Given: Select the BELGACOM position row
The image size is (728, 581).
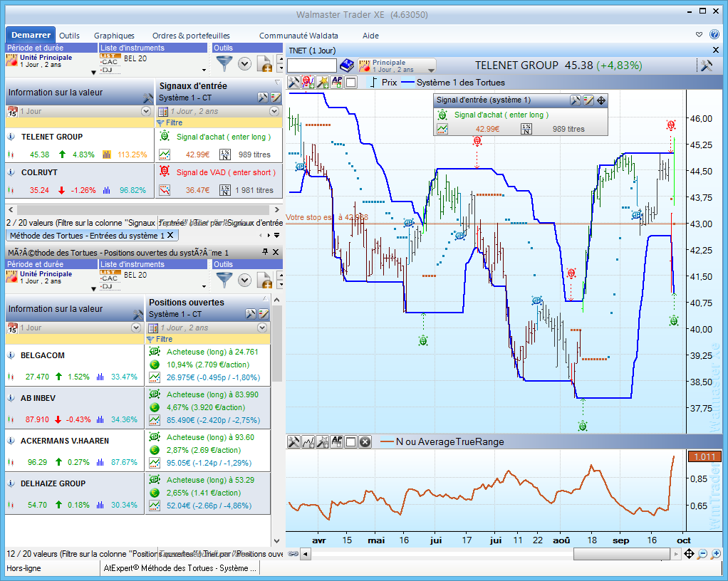Looking at the screenshot, I should click(x=138, y=366).
